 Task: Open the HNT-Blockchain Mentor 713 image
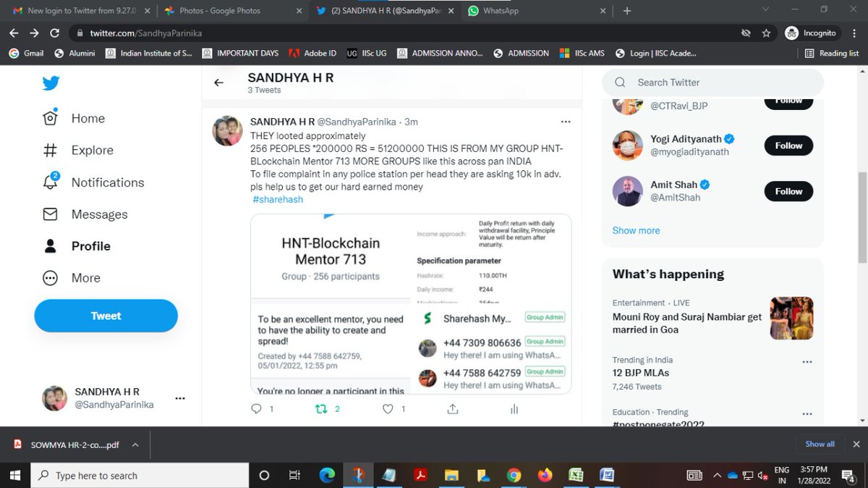[411, 304]
